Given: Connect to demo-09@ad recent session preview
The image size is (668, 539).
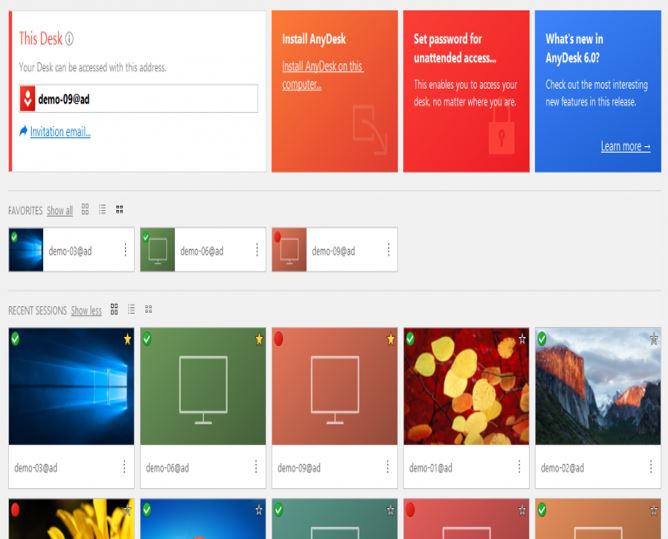Looking at the screenshot, I should point(334,386).
